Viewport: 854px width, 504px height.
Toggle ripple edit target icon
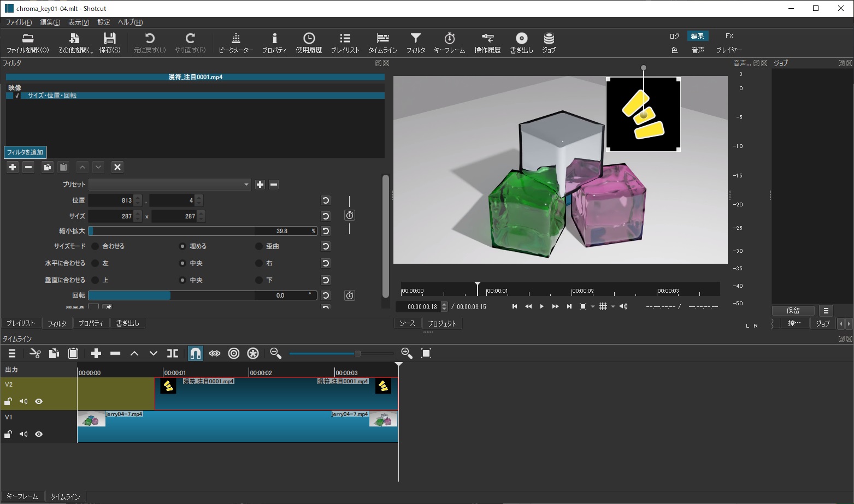[x=234, y=353]
